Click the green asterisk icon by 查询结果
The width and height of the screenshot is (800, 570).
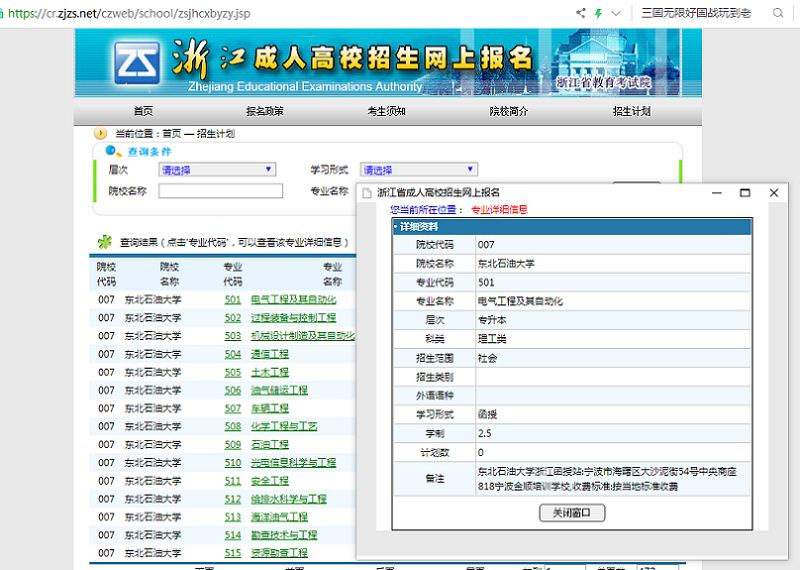tap(105, 242)
